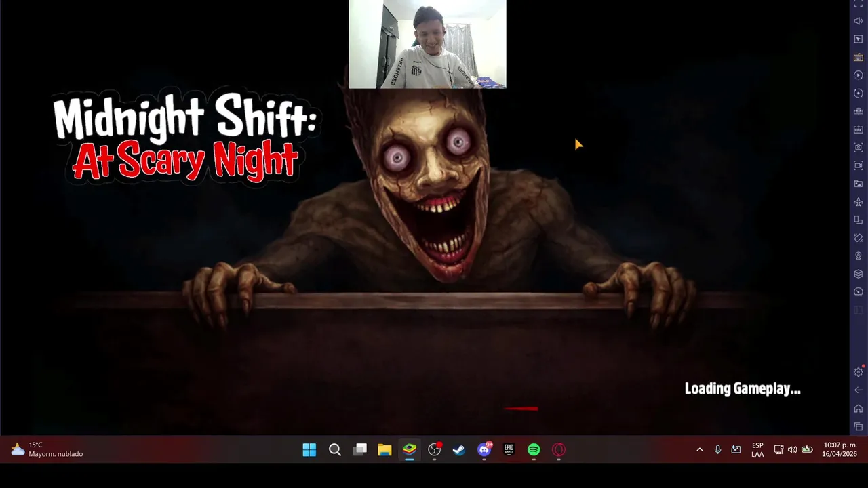868x488 pixels.
Task: Click the play-circle macro icon in sidebar
Action: click(858, 75)
